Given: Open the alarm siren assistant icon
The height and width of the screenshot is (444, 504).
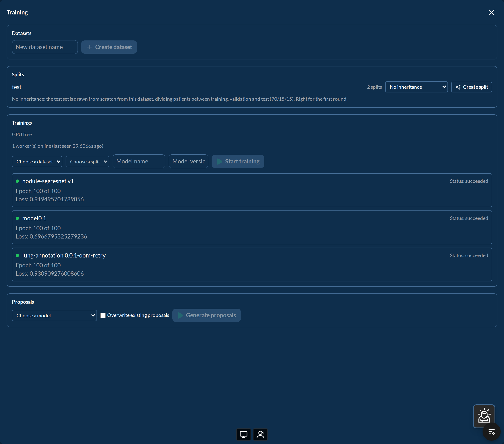Looking at the screenshot, I should pyautogui.click(x=484, y=416).
